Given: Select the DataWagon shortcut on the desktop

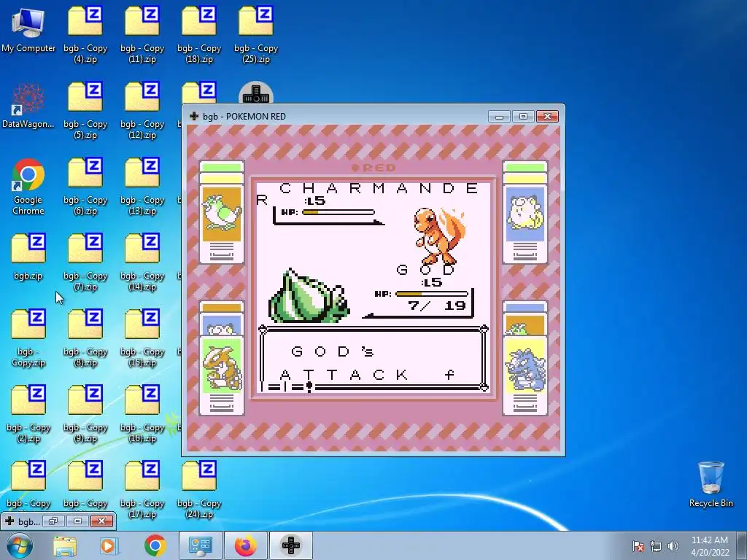Looking at the screenshot, I should (x=28, y=106).
